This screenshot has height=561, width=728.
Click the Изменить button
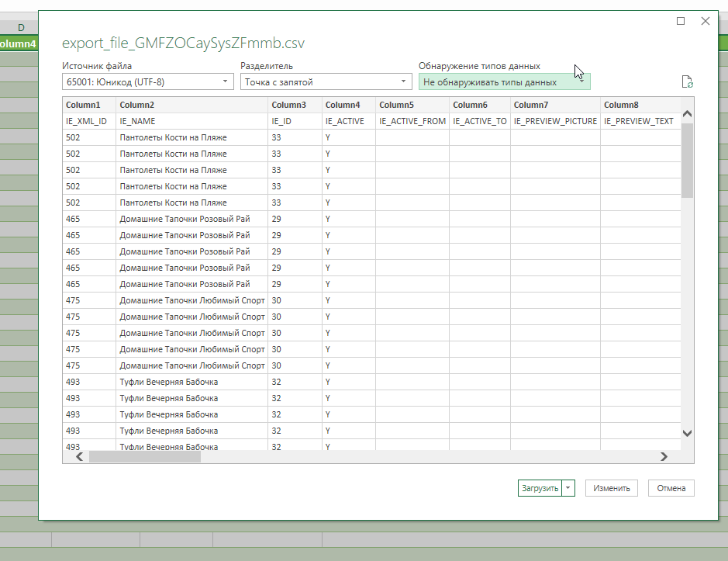coord(612,488)
